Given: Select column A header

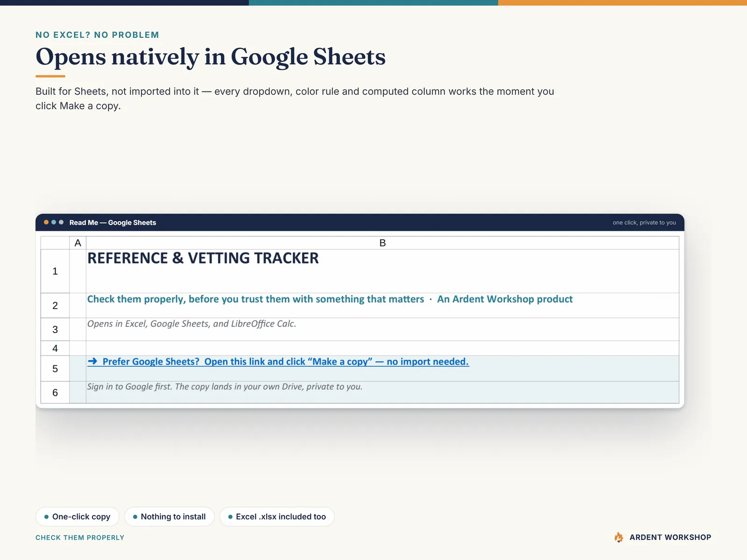Looking at the screenshot, I should (78, 243).
